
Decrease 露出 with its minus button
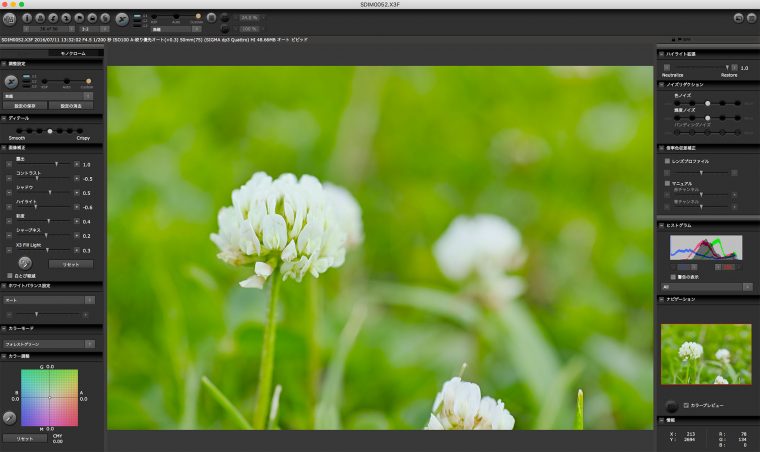pyautogui.click(x=9, y=165)
